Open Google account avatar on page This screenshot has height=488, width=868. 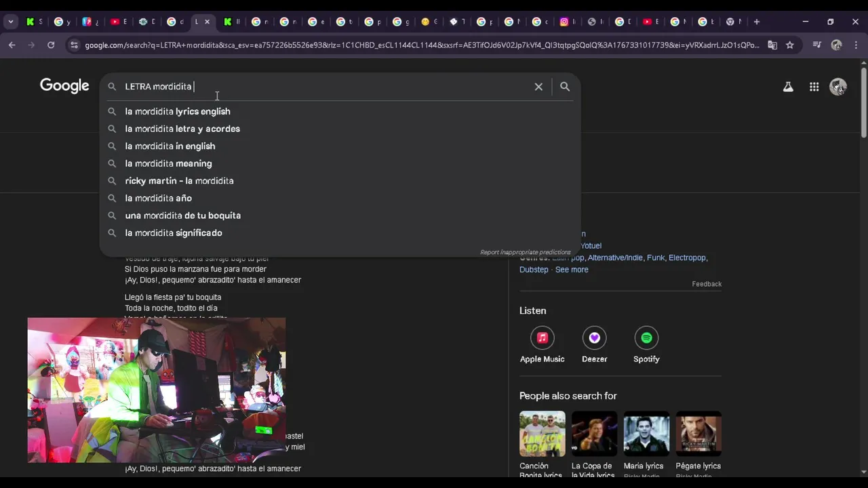click(838, 87)
